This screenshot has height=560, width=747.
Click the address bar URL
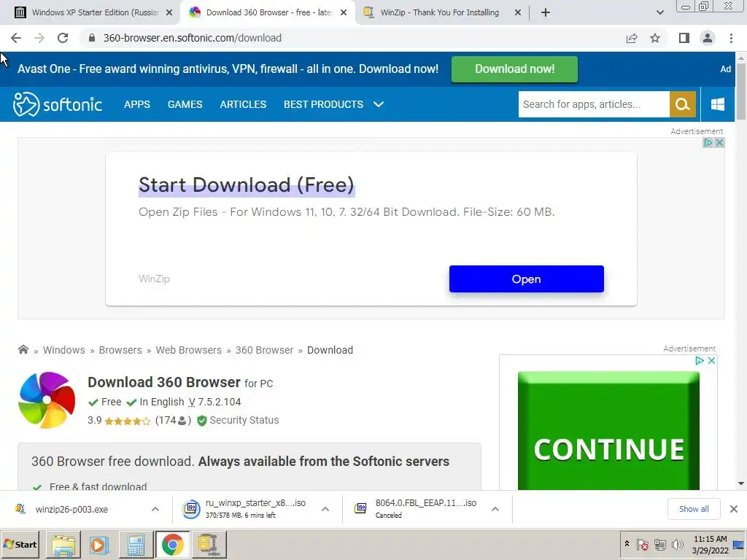pyautogui.click(x=193, y=38)
